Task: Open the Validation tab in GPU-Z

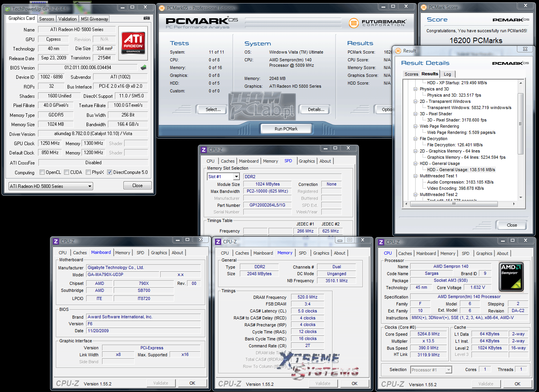Action: point(68,19)
